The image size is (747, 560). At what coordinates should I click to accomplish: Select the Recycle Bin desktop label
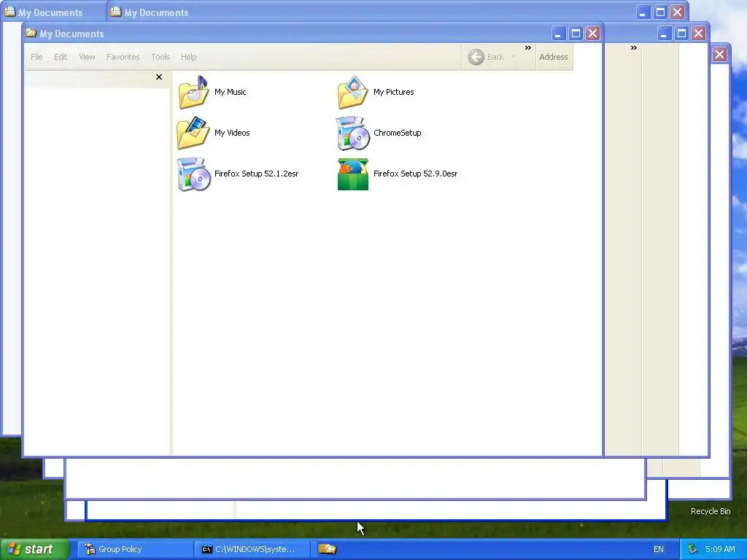(x=711, y=511)
